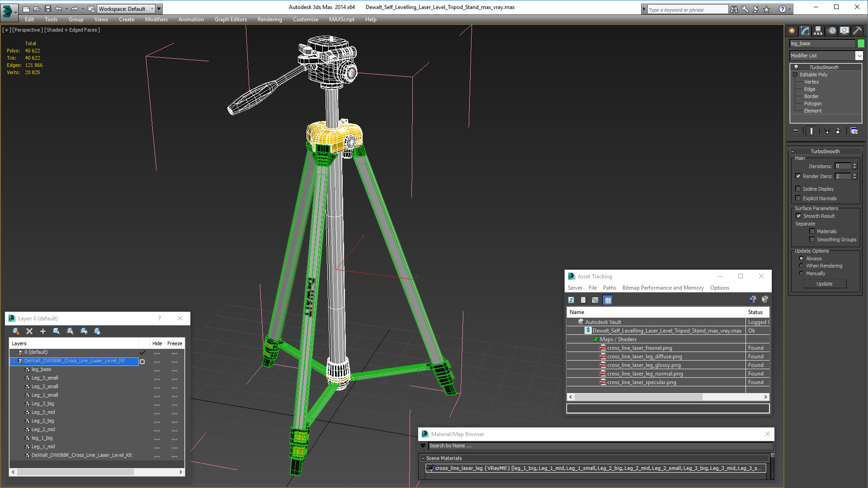This screenshot has height=488, width=868.
Task: Open the MAXScript menu
Action: point(342,19)
